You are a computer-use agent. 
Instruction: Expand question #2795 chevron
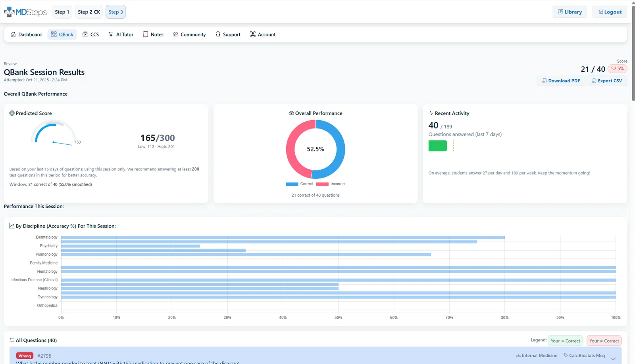pyautogui.click(x=613, y=358)
